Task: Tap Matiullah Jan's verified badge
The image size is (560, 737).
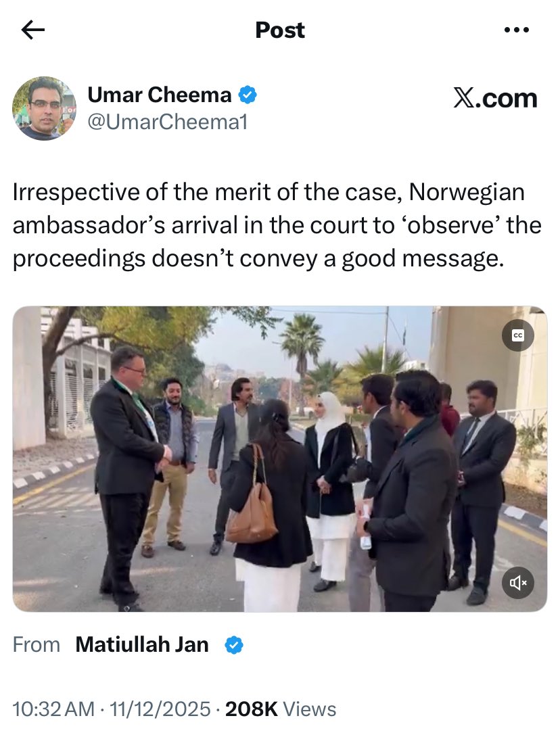Action: (234, 644)
